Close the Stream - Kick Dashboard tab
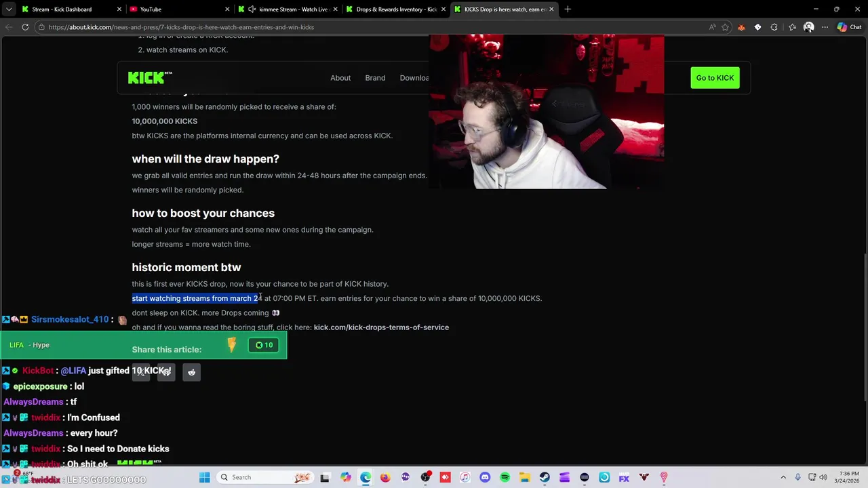 [119, 9]
